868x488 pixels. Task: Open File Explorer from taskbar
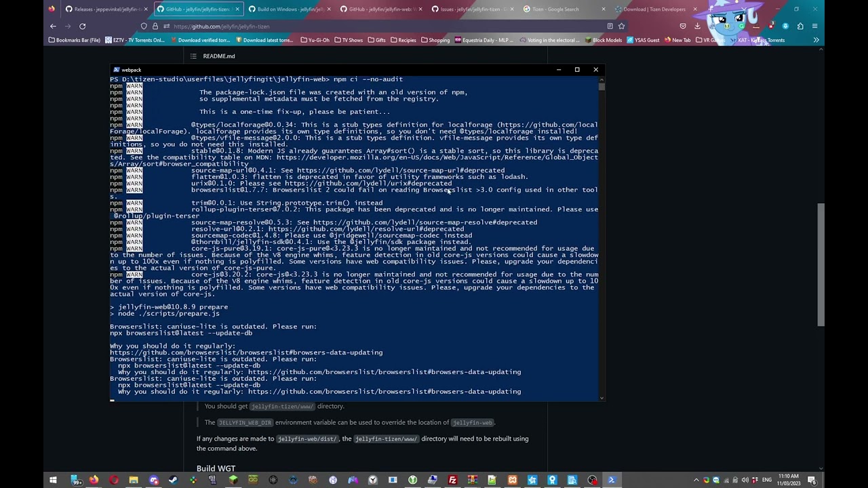[x=134, y=481]
